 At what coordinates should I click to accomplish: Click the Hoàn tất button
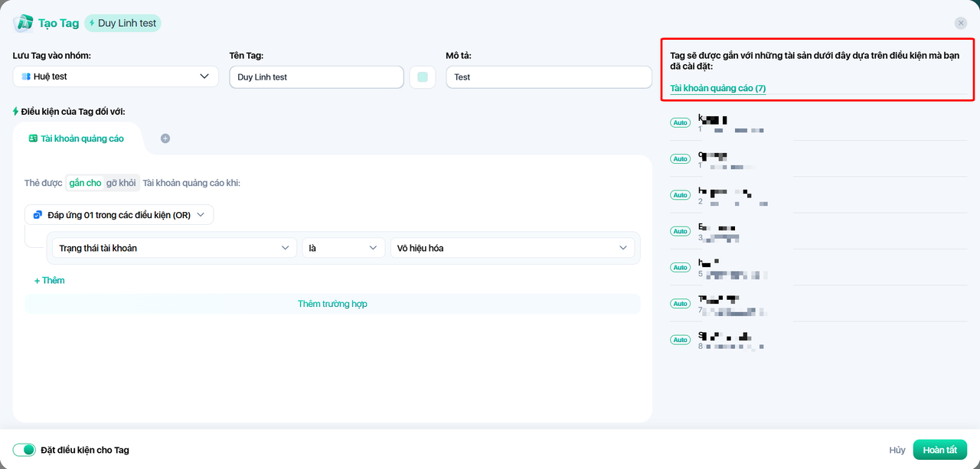[x=939, y=450]
